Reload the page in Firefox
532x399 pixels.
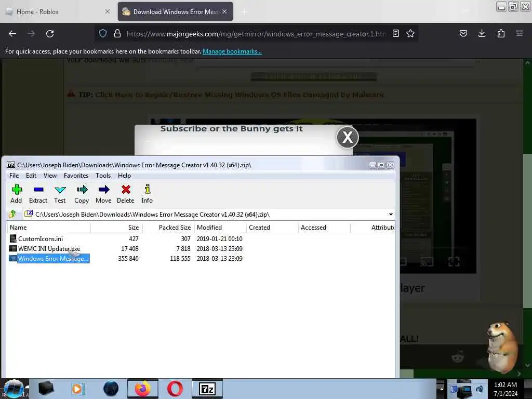coord(50,34)
